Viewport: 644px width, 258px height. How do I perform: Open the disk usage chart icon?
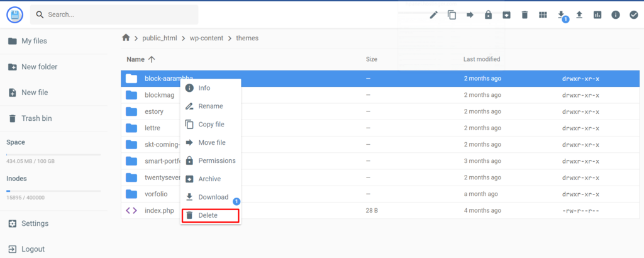(x=597, y=15)
